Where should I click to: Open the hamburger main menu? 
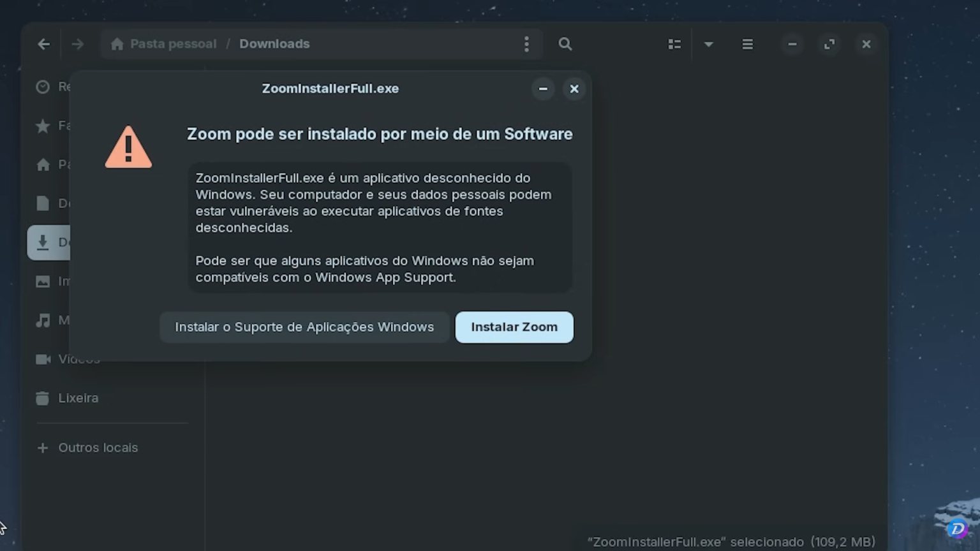[747, 44]
